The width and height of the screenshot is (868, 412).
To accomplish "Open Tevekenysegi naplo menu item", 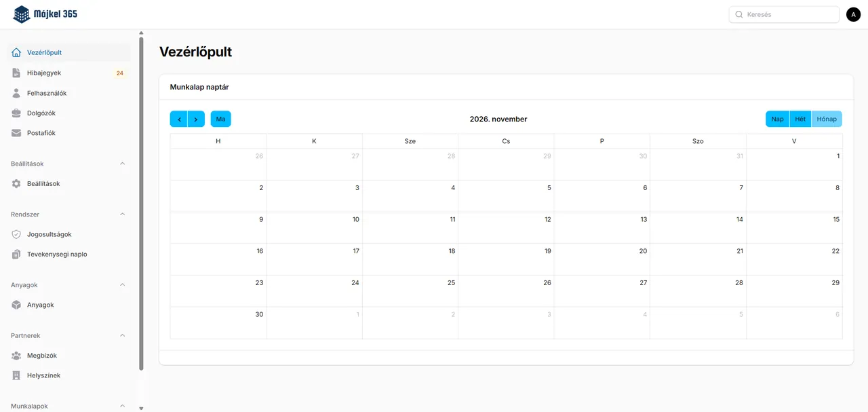I will point(68,254).
